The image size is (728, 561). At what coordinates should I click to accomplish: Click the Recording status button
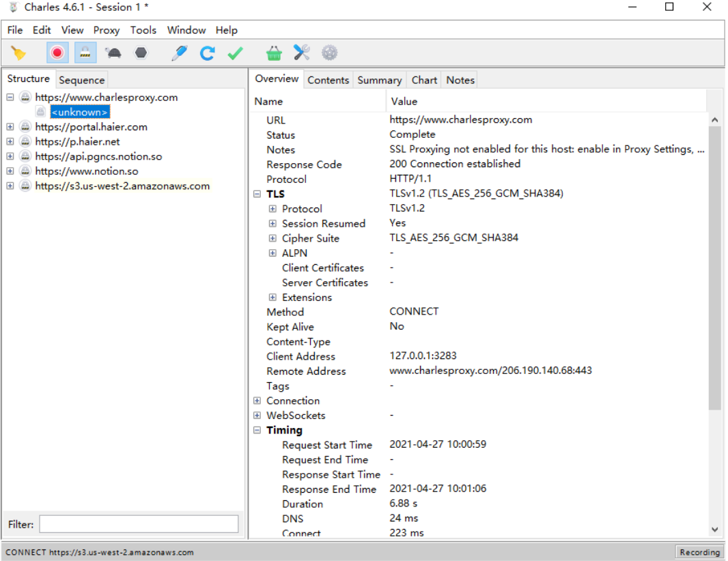699,552
